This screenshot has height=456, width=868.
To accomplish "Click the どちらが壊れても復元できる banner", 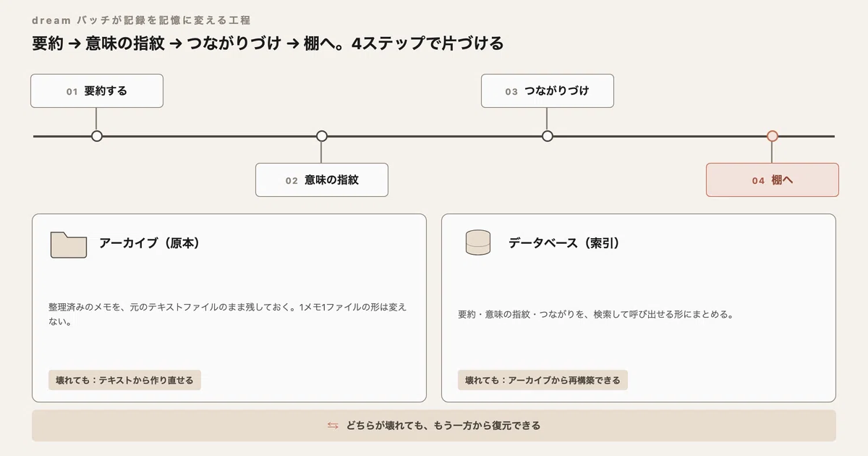I will click(x=434, y=426).
